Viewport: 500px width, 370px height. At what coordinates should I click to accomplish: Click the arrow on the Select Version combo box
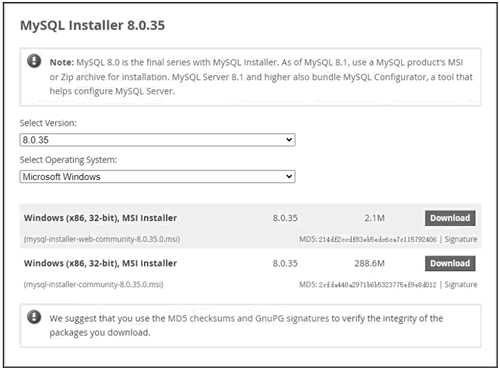[x=289, y=140]
